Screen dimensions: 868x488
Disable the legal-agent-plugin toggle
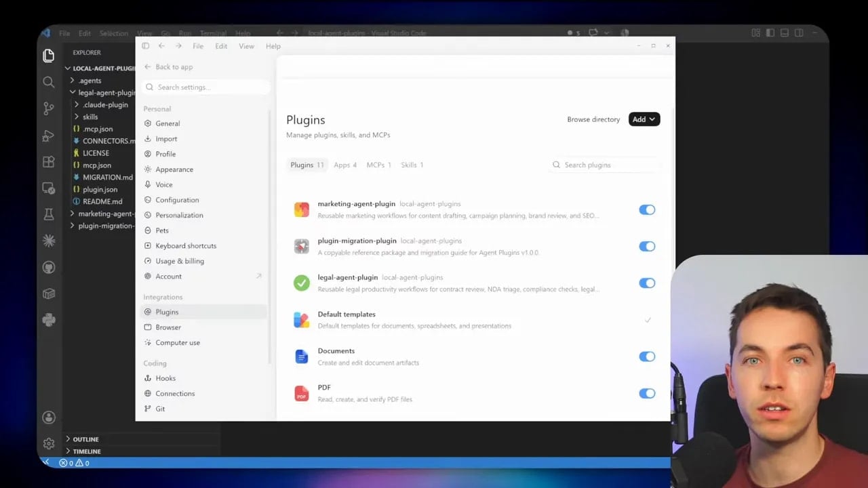pyautogui.click(x=647, y=283)
